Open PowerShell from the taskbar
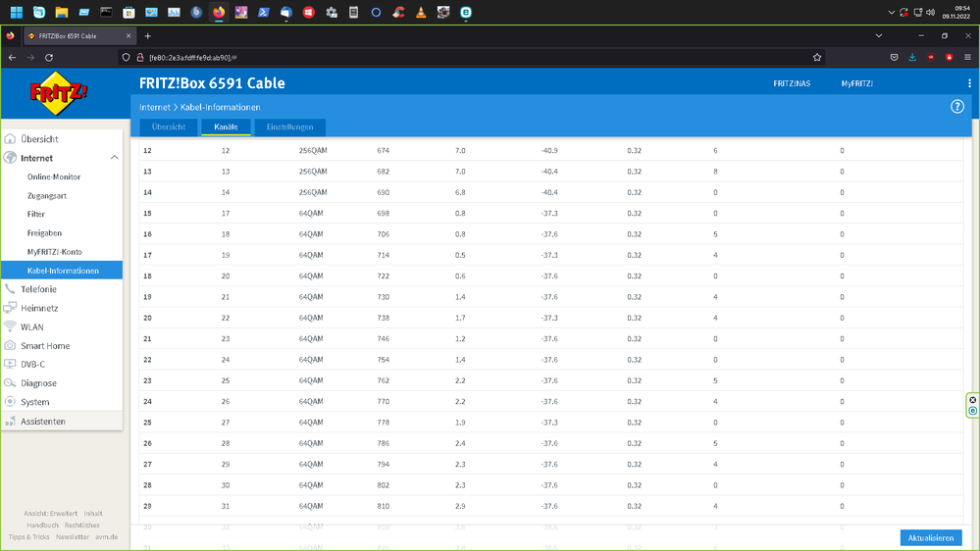980x551 pixels. [x=264, y=12]
